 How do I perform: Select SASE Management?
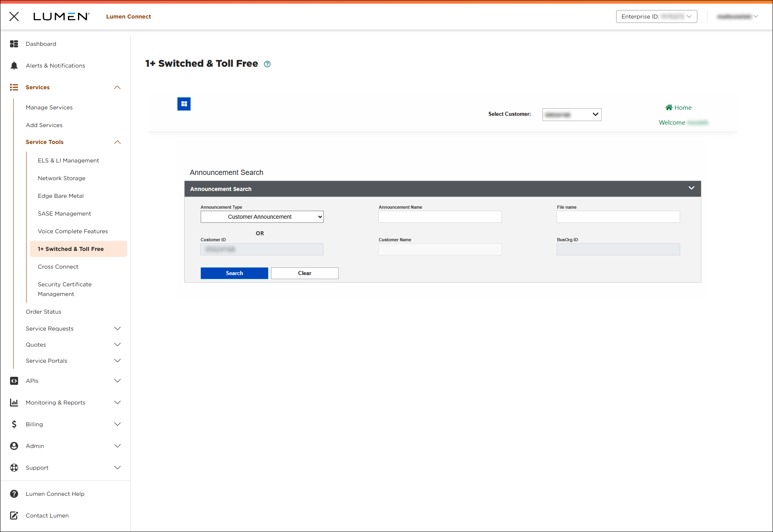click(64, 214)
